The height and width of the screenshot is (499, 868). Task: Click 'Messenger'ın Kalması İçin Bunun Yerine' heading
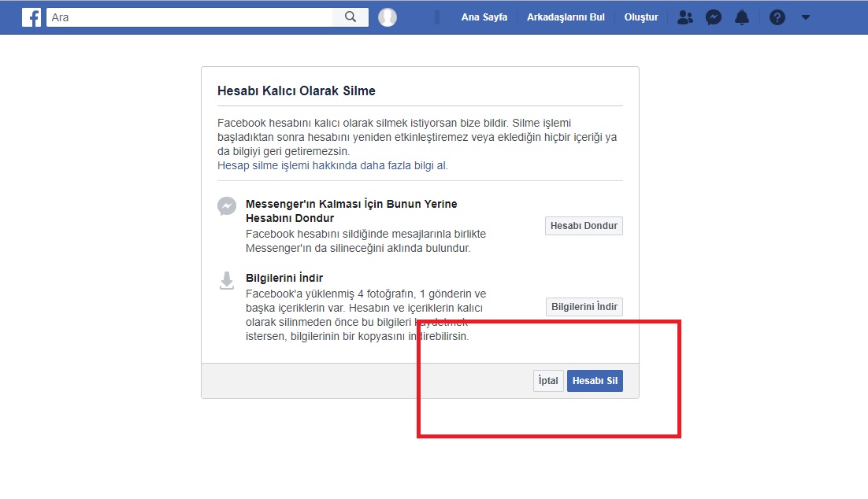351,204
